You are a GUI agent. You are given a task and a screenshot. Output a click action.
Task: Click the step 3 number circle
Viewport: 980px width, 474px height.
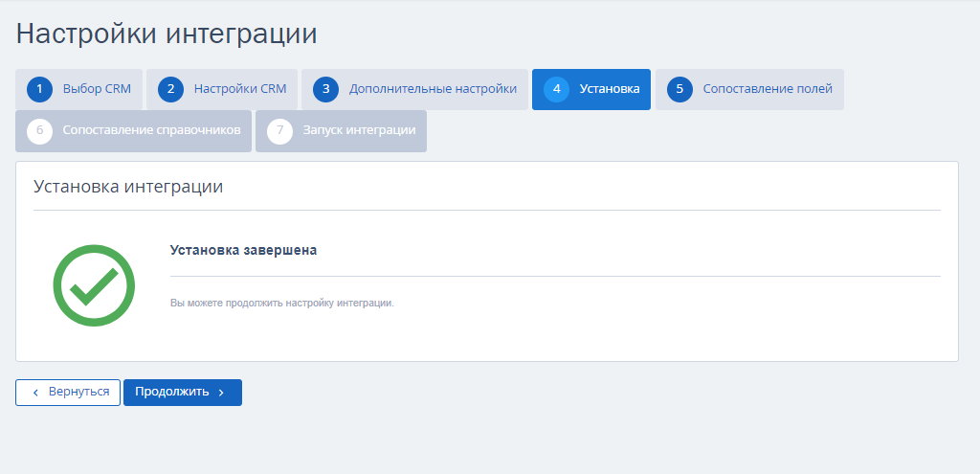[325, 89]
